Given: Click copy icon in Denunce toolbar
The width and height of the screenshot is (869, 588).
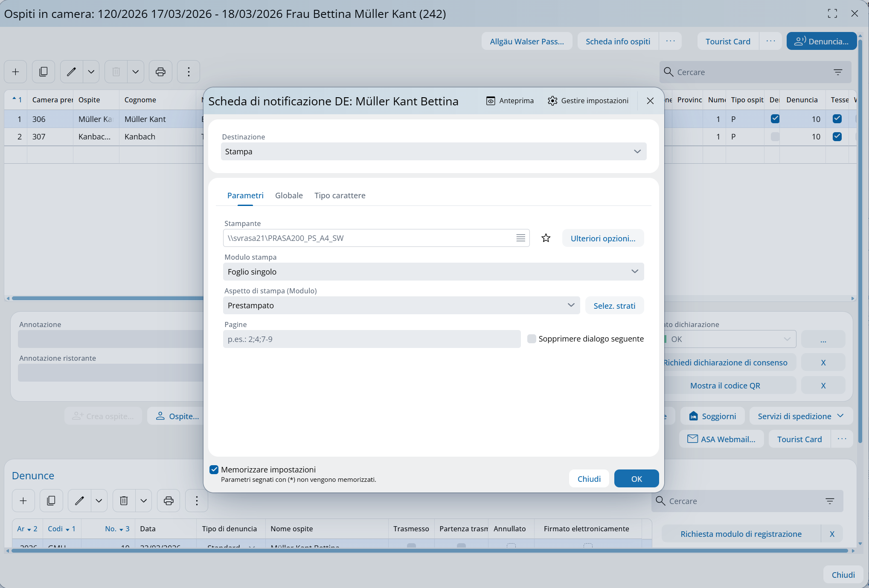Looking at the screenshot, I should (x=51, y=501).
